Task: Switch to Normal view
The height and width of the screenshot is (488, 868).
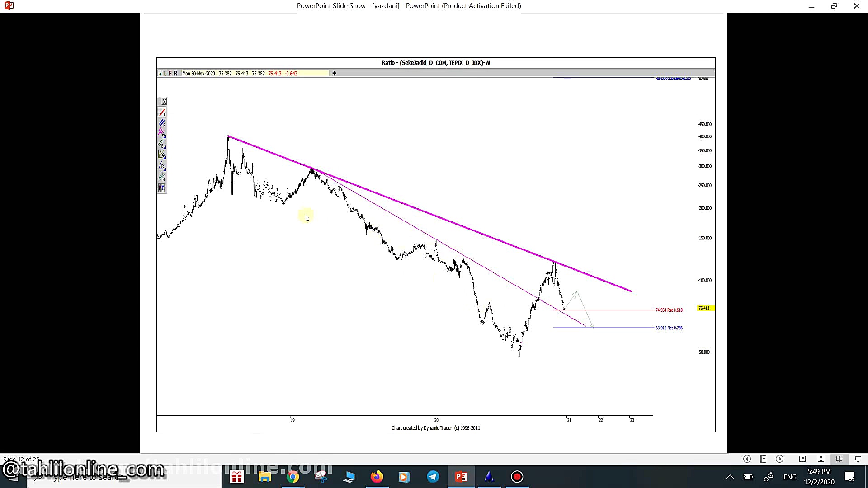Action: pyautogui.click(x=802, y=459)
